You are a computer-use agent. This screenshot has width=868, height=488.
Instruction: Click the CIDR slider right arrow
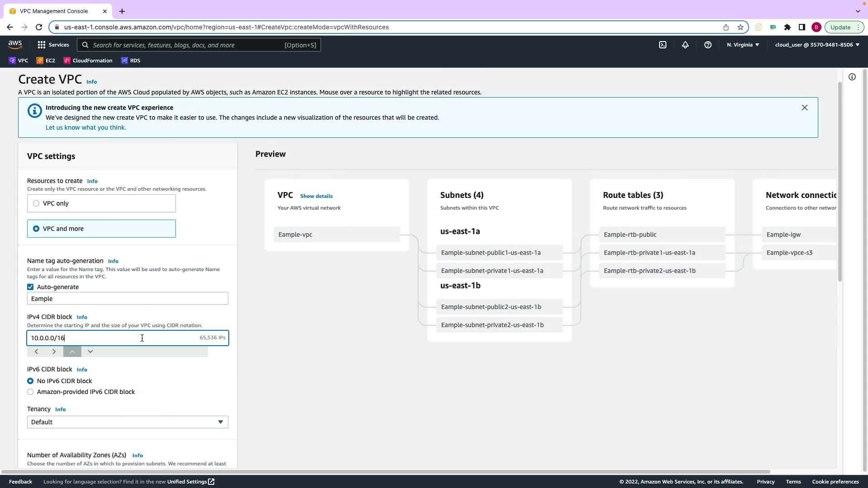(x=54, y=352)
